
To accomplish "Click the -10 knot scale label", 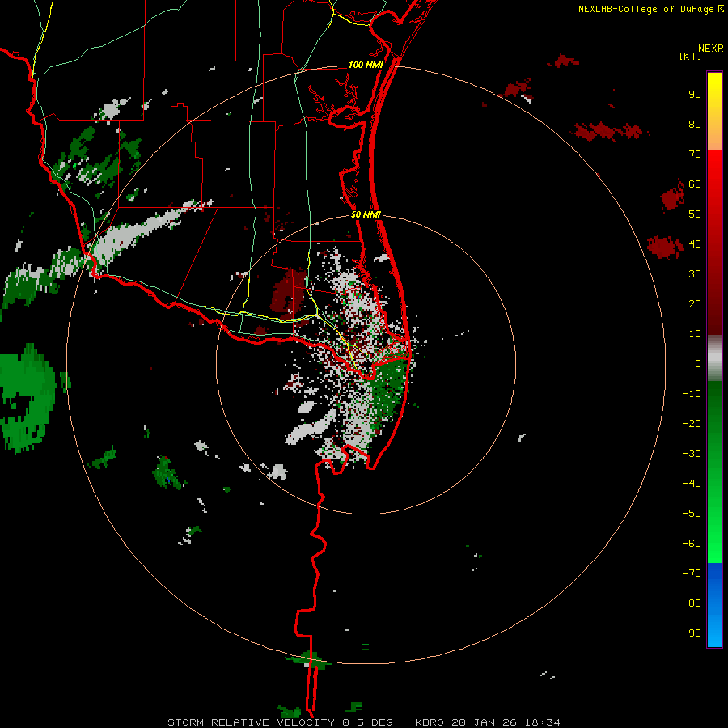I will (692, 394).
